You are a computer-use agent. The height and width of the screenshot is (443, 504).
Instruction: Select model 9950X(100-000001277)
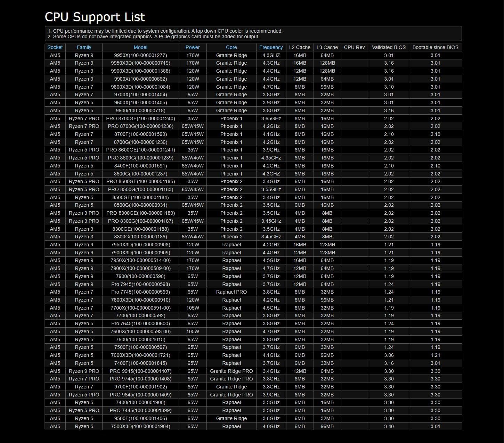[x=140, y=55]
